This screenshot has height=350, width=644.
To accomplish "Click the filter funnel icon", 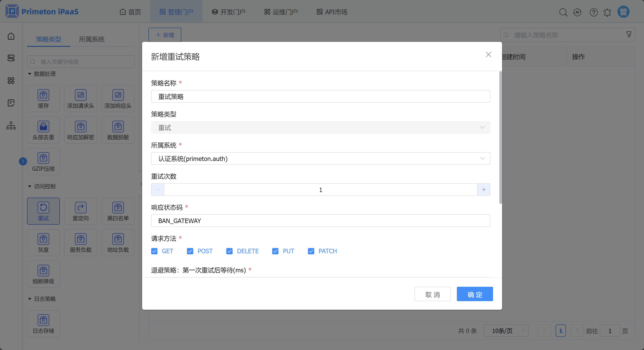I will pos(629,34).
